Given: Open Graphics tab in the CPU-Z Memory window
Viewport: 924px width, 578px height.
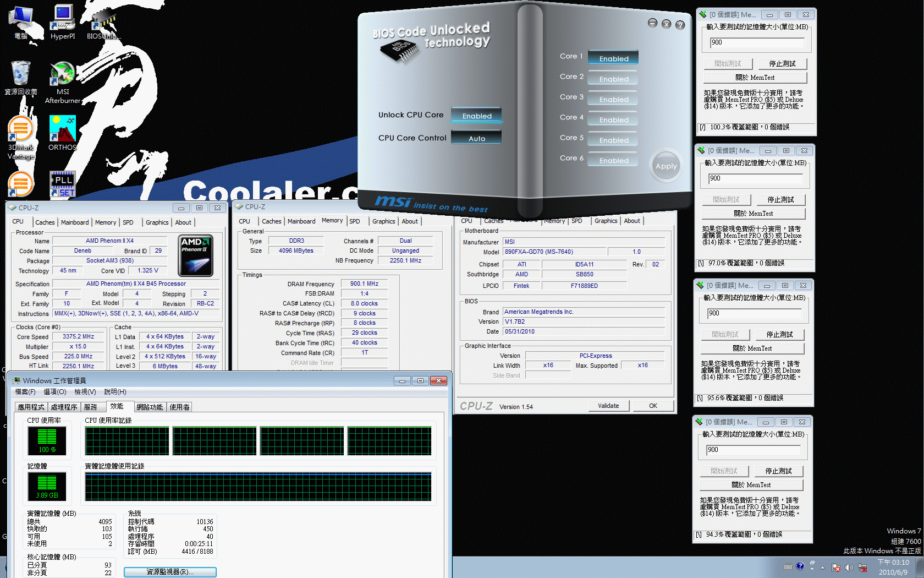Looking at the screenshot, I should pyautogui.click(x=383, y=221).
